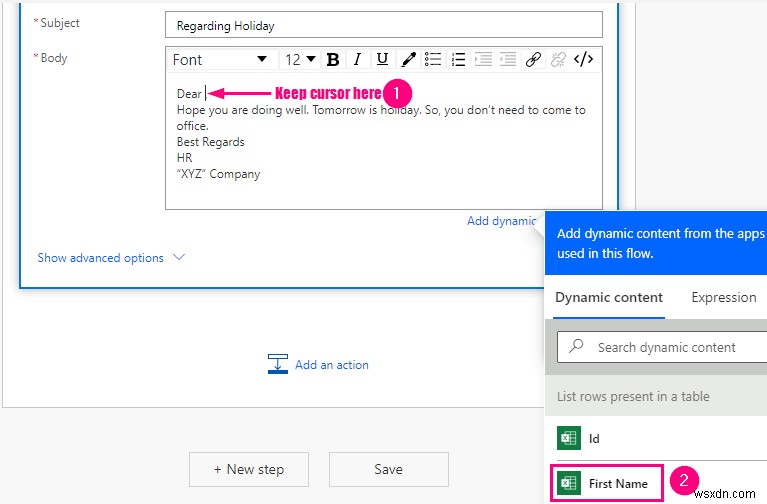
Task: Click the Subject field Regarding Holiday
Action: coord(384,25)
